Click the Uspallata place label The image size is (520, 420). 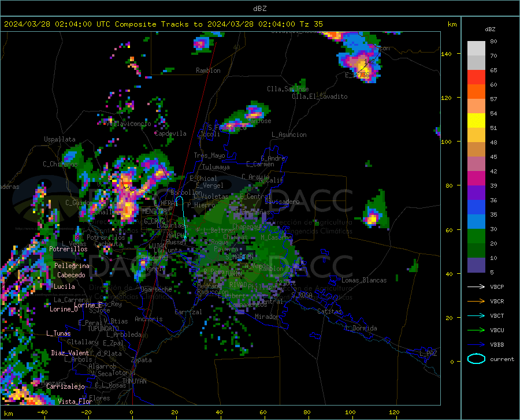coord(60,139)
